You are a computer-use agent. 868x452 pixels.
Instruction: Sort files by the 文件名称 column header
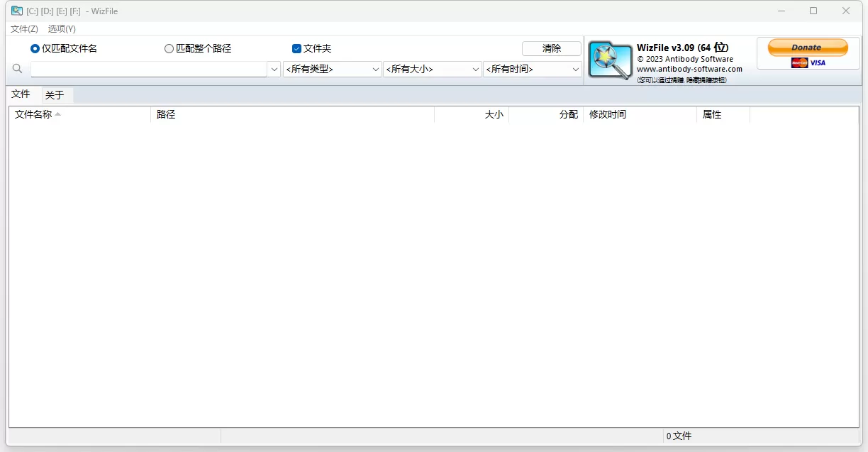[32, 114]
